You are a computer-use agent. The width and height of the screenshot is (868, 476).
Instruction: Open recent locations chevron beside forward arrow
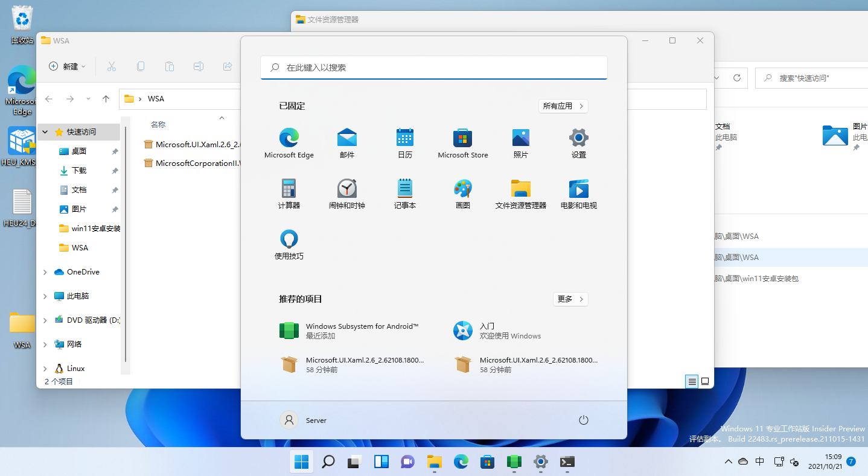[x=88, y=99]
